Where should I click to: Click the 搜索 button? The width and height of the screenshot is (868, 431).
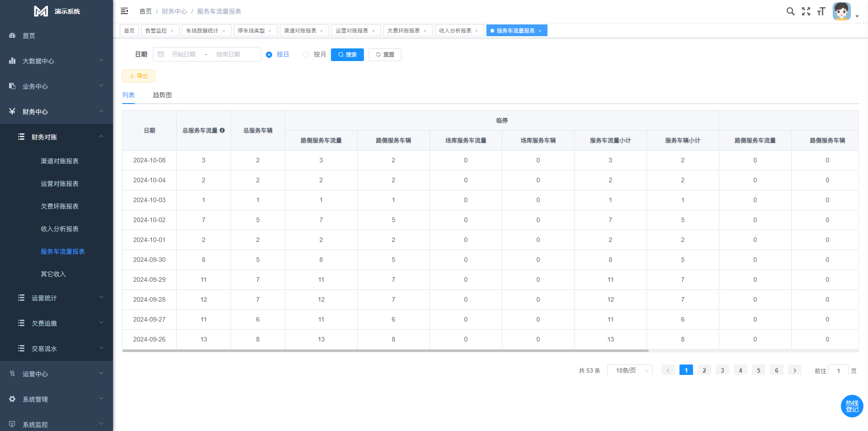coord(347,55)
